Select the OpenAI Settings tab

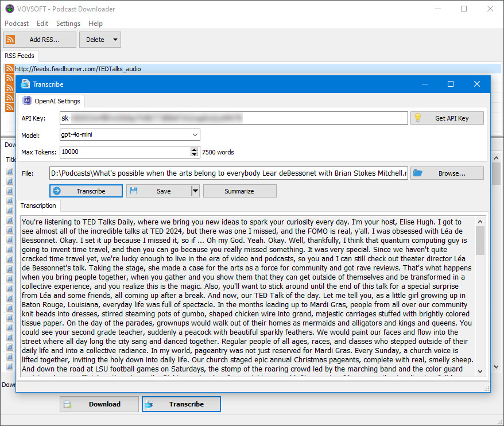[x=52, y=101]
